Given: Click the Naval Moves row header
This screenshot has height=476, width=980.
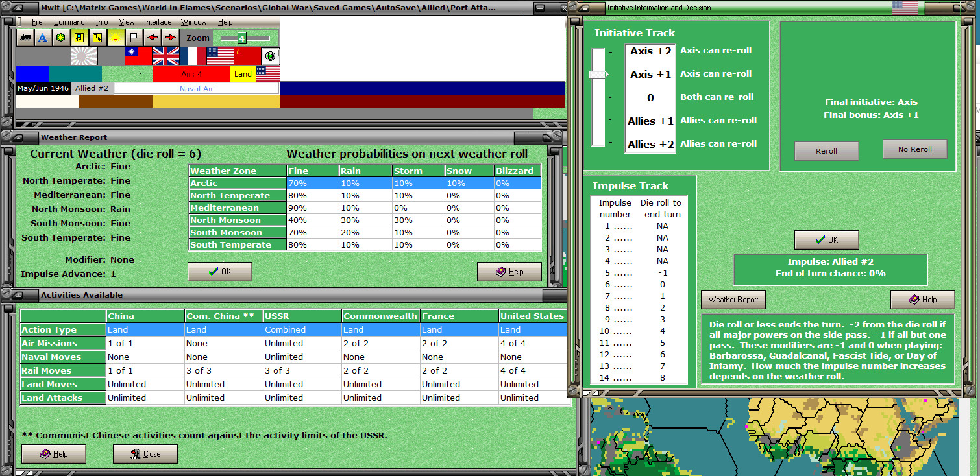Looking at the screenshot, I should pos(63,357).
